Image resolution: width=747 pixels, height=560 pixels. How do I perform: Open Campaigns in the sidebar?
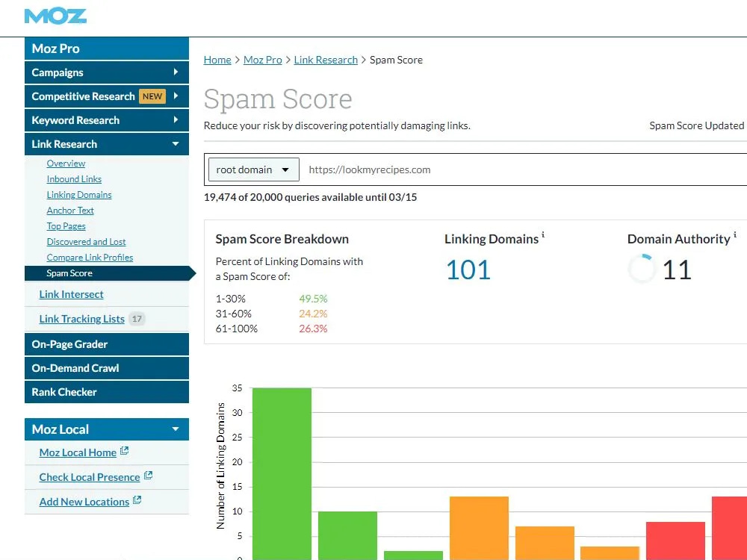click(107, 72)
